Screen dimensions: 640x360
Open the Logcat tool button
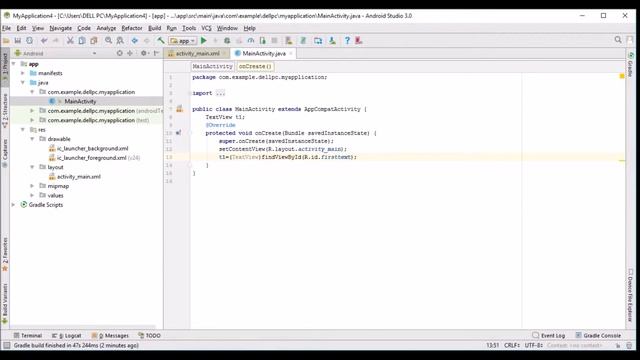click(67, 336)
